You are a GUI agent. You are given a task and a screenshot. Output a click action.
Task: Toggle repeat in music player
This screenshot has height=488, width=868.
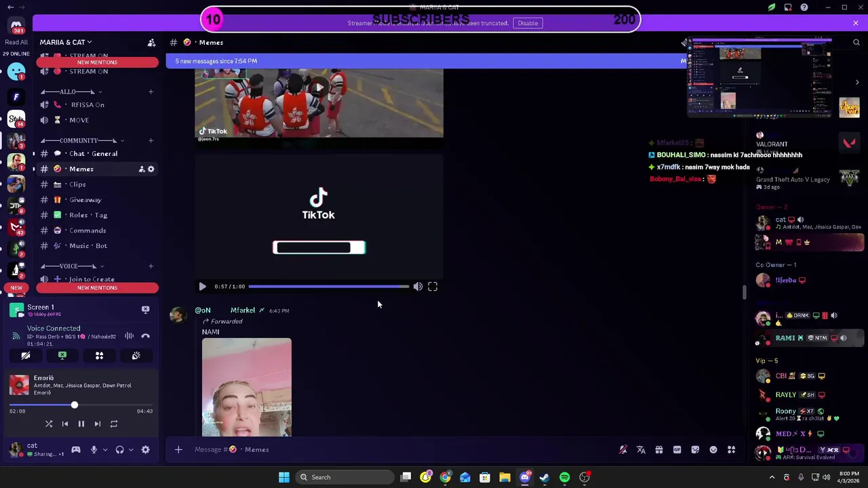point(114,424)
